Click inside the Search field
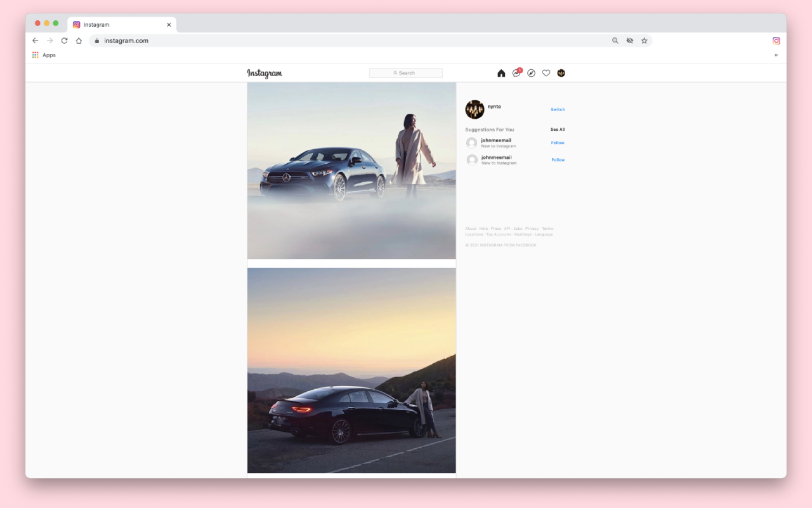This screenshot has height=508, width=812. point(405,72)
